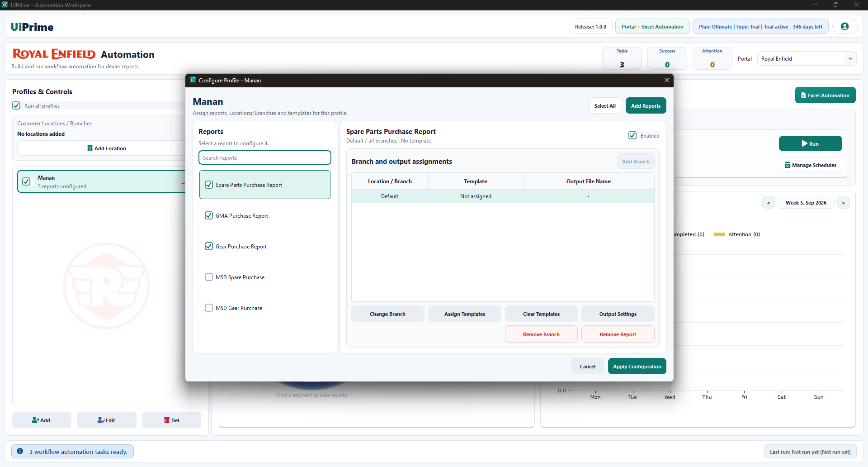Click Remove Branch button
The width and height of the screenshot is (868, 467).
coord(541,334)
